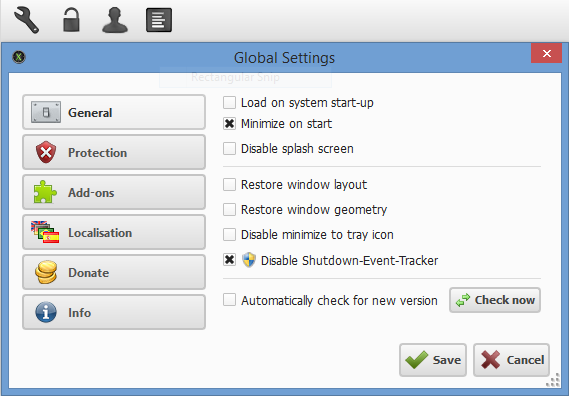Click the green X application icon in title bar

[19, 57]
